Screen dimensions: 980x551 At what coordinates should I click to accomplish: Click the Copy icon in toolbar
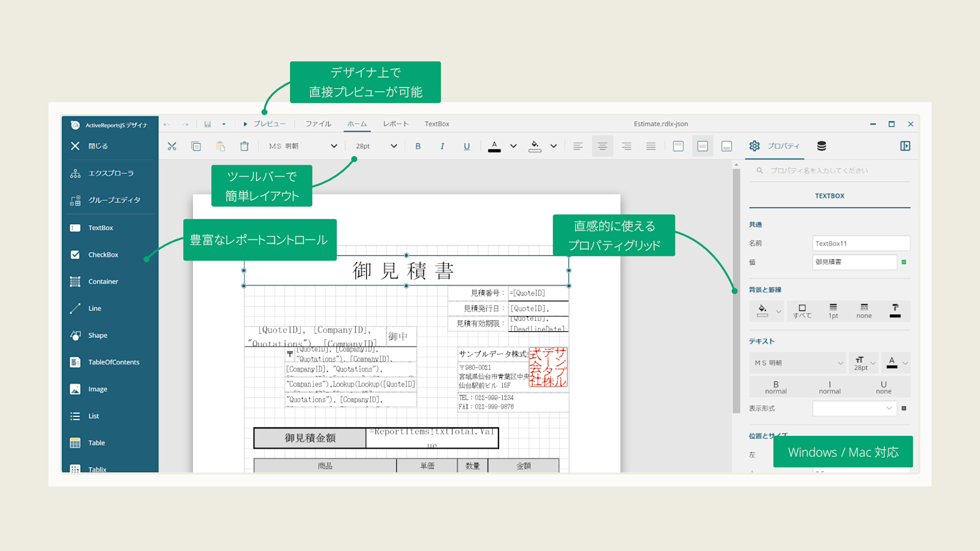click(x=196, y=146)
